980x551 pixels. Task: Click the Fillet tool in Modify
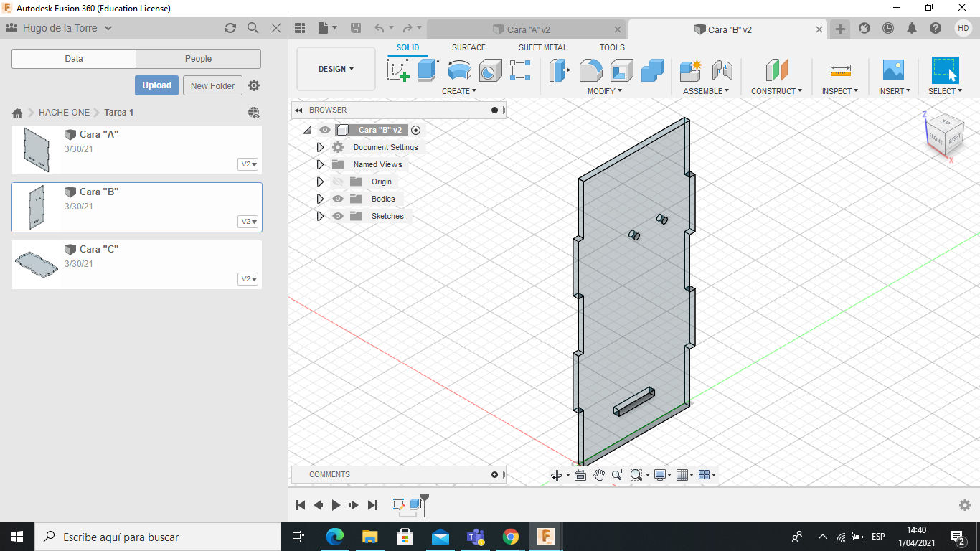(590, 70)
